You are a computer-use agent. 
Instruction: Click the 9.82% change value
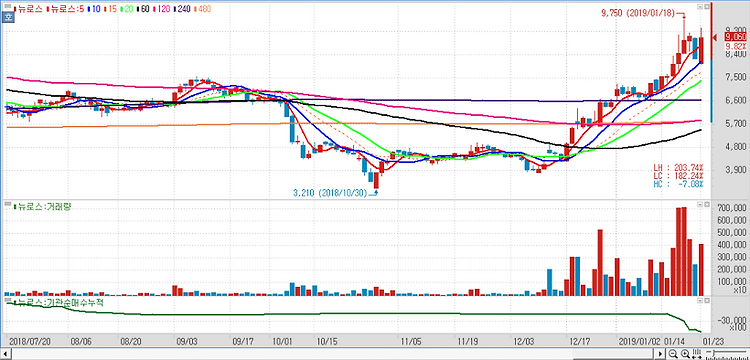737,46
